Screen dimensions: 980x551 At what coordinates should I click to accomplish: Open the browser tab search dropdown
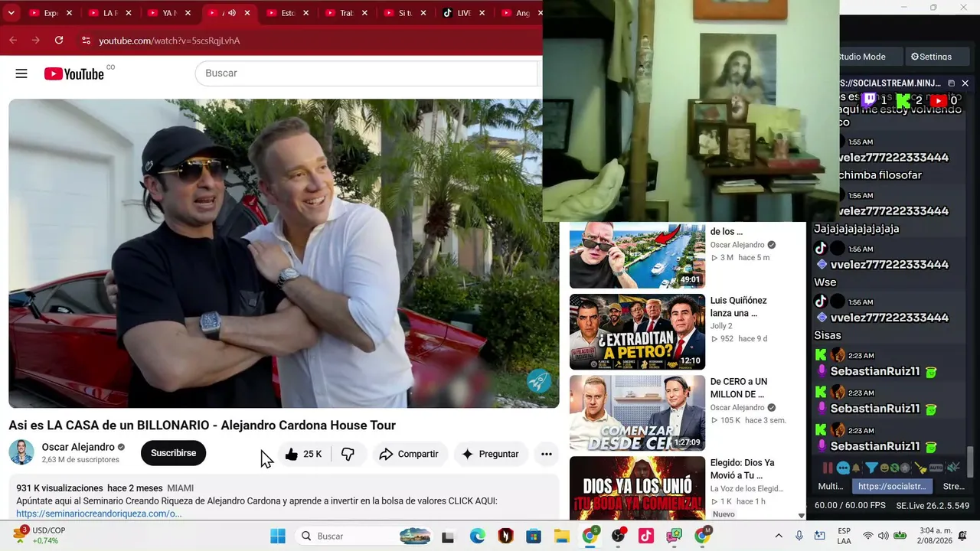[x=11, y=13]
